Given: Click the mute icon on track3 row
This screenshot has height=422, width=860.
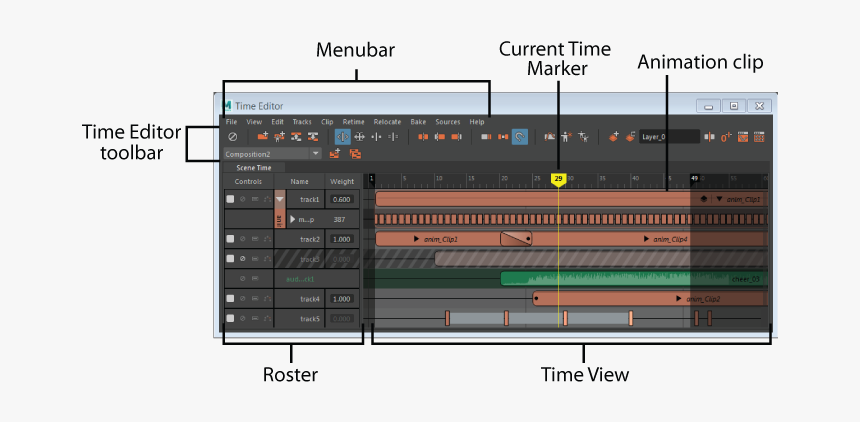Looking at the screenshot, I should coord(242,259).
